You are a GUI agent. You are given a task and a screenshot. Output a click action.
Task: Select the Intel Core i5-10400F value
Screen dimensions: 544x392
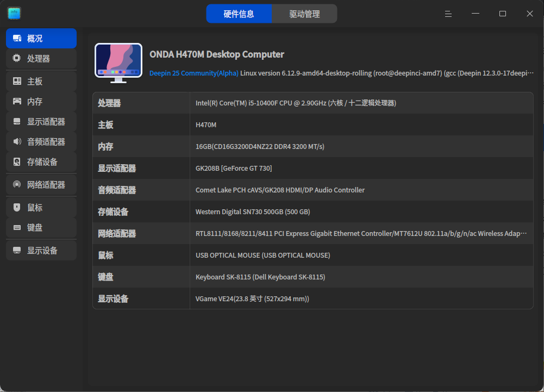click(x=296, y=103)
